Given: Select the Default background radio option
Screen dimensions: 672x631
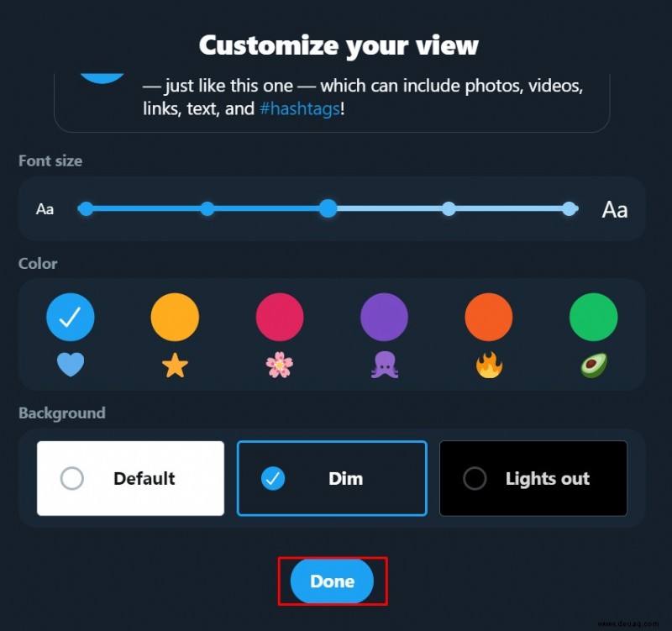Looking at the screenshot, I should [130, 478].
